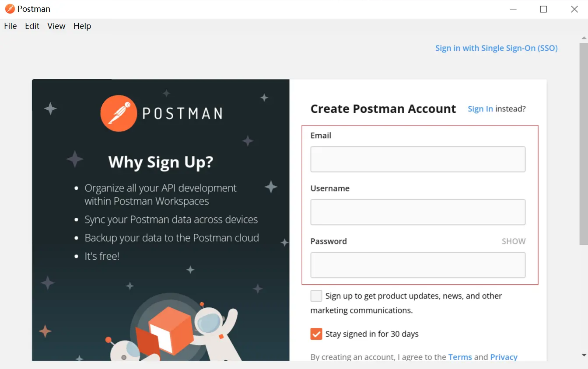The height and width of the screenshot is (369, 588).
Task: Click inside the Username input field
Action: click(x=417, y=212)
